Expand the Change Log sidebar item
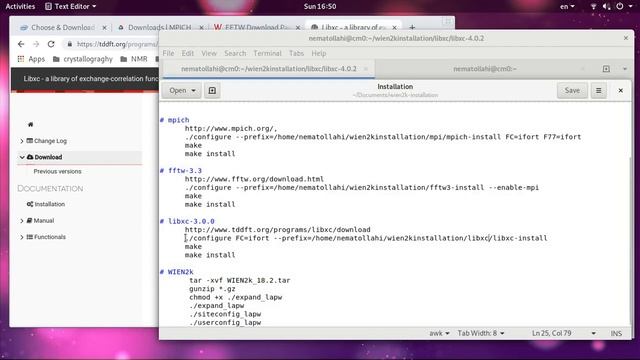 [x=22, y=141]
